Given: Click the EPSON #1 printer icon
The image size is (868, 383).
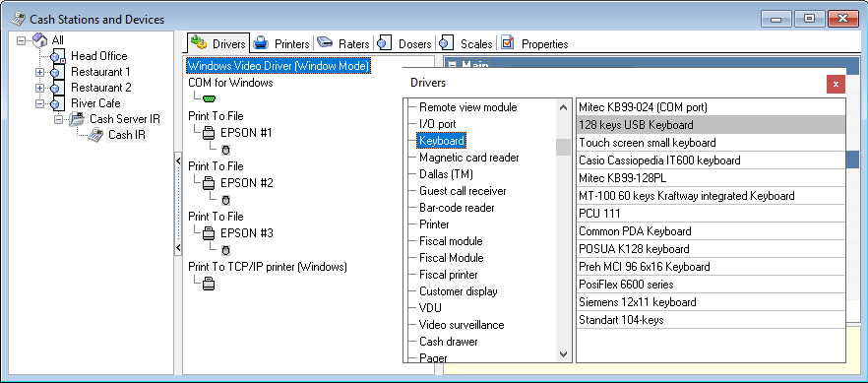Looking at the screenshot, I should 209,133.
